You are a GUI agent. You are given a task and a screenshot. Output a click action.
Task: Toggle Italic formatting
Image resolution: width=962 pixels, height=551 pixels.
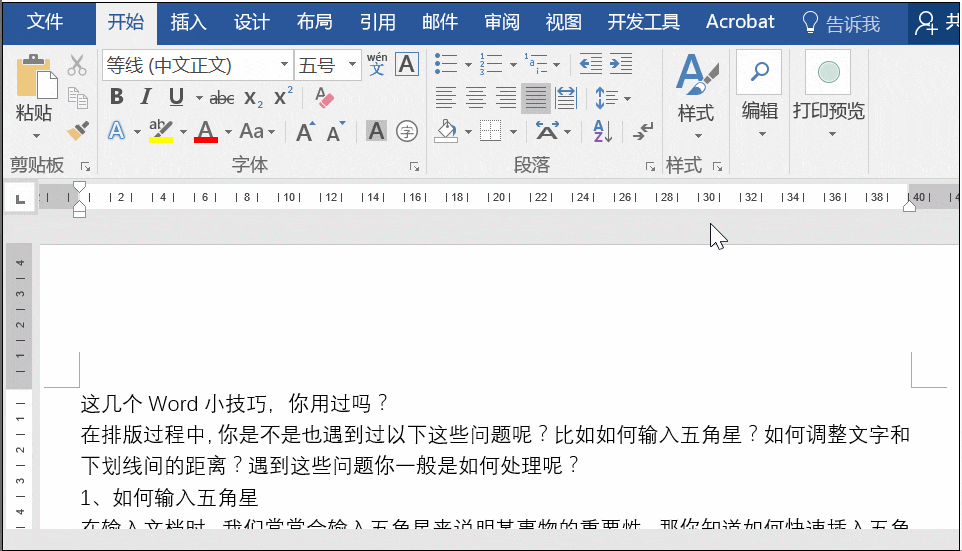pyautogui.click(x=146, y=97)
